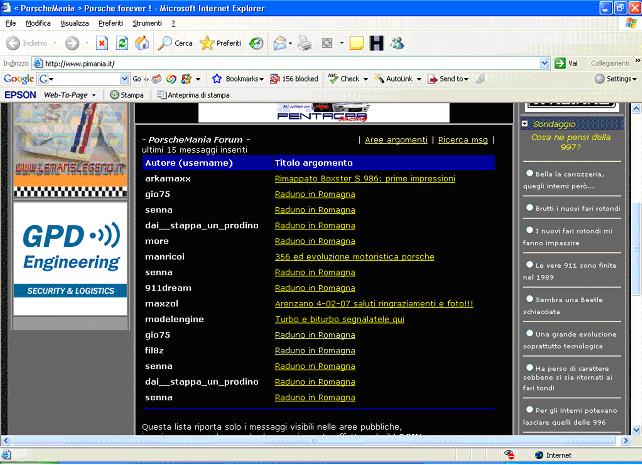Open Turbo e biturbo segnalatele qui topic
The width and height of the screenshot is (642, 465).
[339, 319]
